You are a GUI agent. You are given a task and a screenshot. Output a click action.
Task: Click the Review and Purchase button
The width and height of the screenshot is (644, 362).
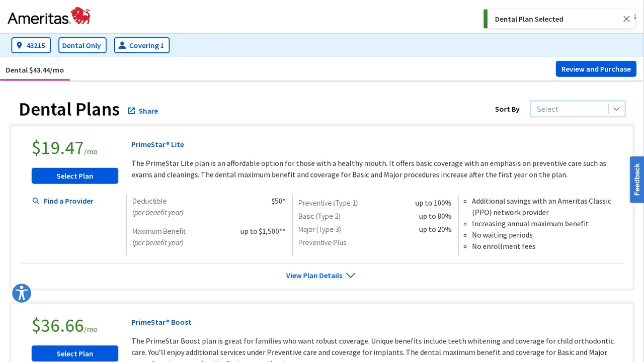[x=596, y=69]
